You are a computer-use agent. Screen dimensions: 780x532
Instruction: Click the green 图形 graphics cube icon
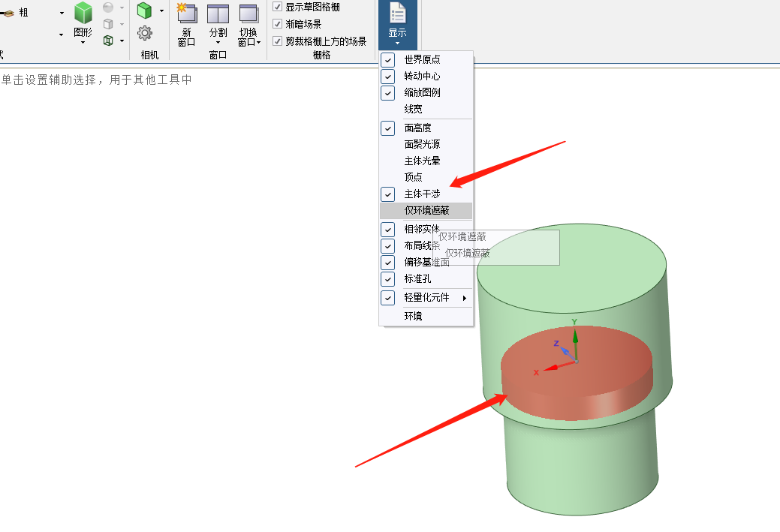pyautogui.click(x=83, y=14)
